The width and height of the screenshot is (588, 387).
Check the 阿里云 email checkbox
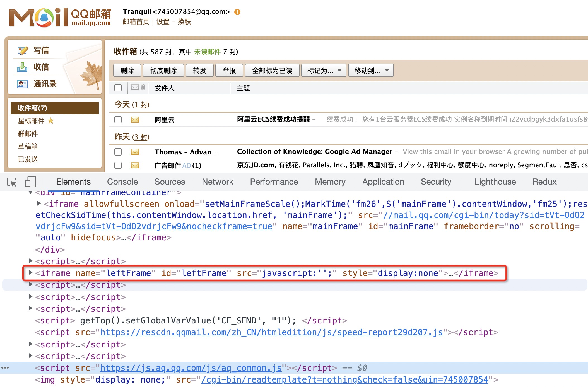tap(118, 120)
